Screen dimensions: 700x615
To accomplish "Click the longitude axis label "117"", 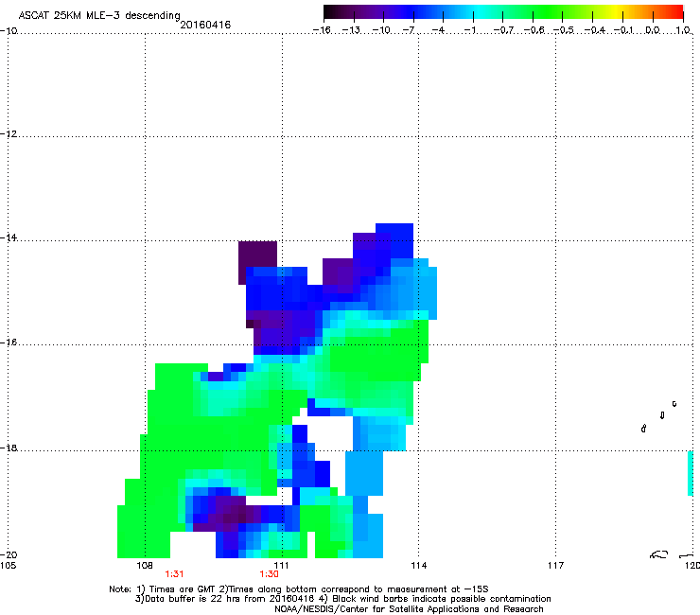I will click(x=555, y=566).
